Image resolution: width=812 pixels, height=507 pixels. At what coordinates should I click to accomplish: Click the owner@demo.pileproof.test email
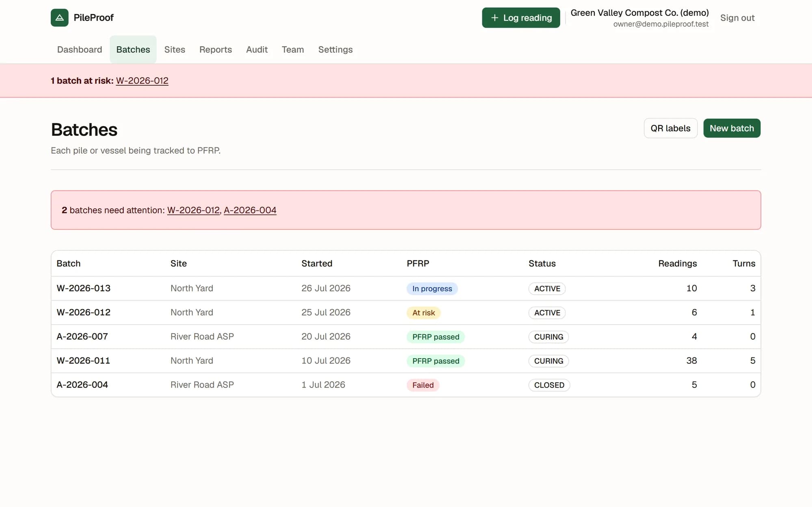(x=661, y=24)
